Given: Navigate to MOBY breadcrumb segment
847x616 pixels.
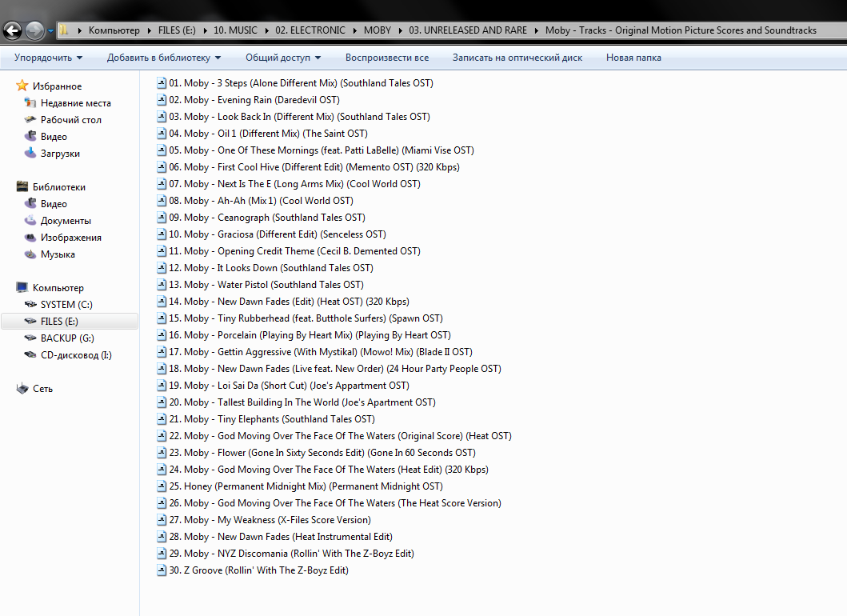Looking at the screenshot, I should coord(377,30).
